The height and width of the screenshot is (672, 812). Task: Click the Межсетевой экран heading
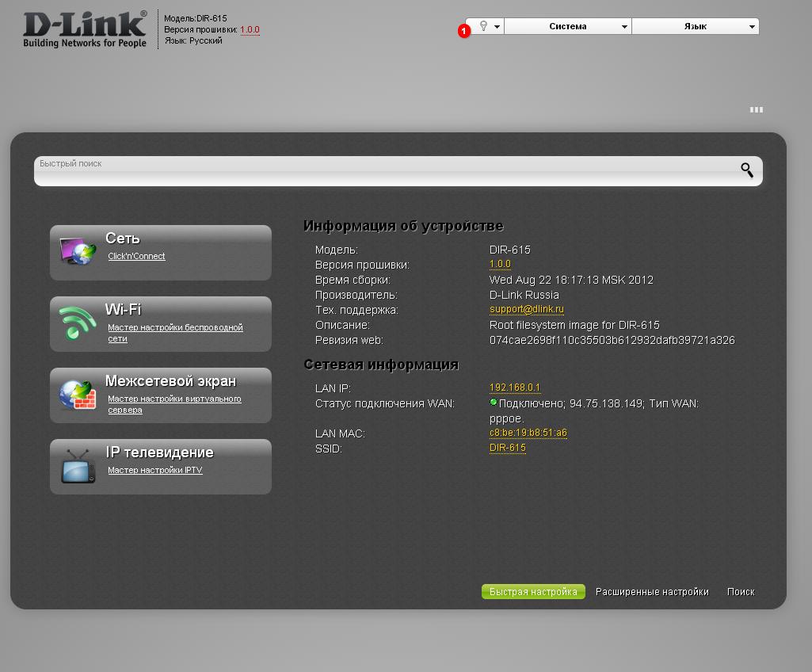tap(170, 381)
